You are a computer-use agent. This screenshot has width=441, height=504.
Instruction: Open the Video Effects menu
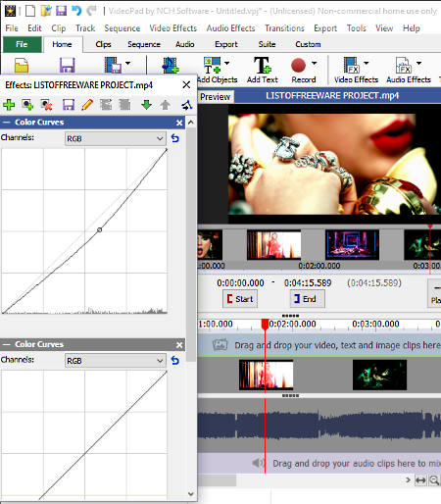click(173, 28)
